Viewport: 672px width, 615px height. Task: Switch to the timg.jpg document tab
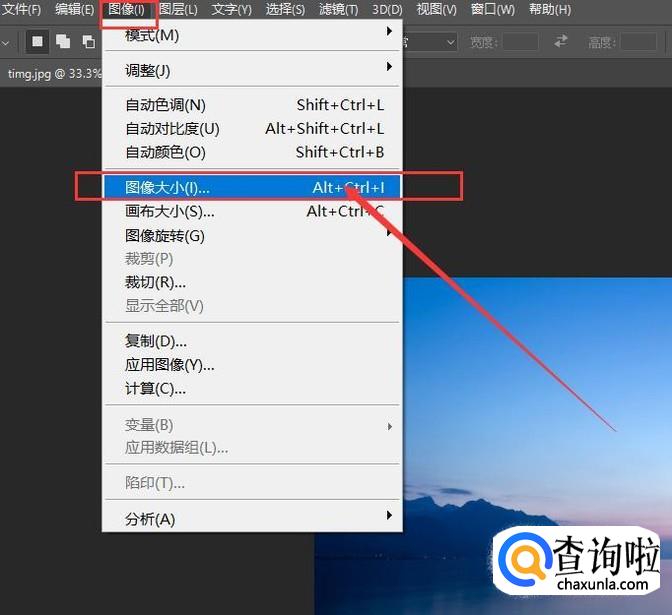coord(50,74)
